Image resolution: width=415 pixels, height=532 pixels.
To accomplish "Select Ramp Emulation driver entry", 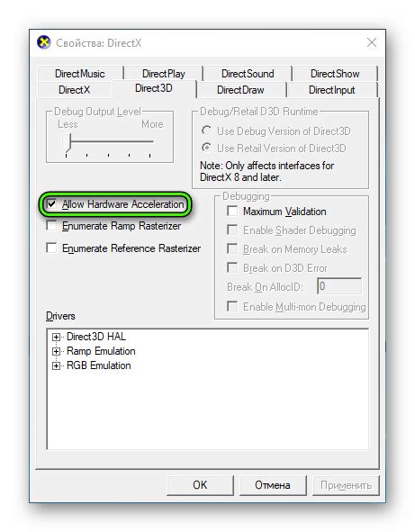I will (x=101, y=351).
